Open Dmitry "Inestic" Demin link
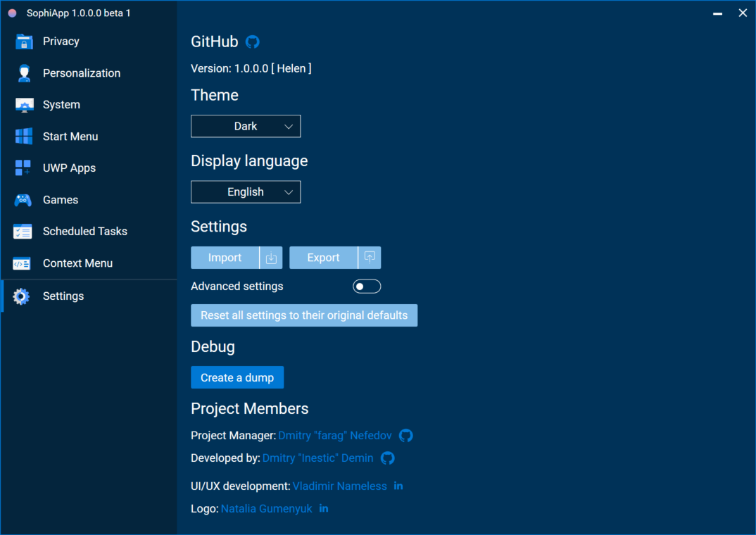Screen dimensions: 756x535 317,458
